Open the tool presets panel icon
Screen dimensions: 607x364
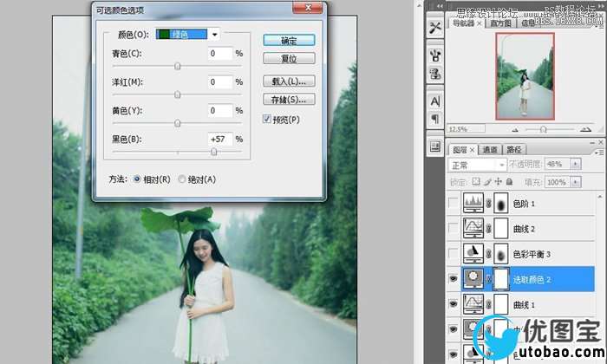click(x=434, y=29)
